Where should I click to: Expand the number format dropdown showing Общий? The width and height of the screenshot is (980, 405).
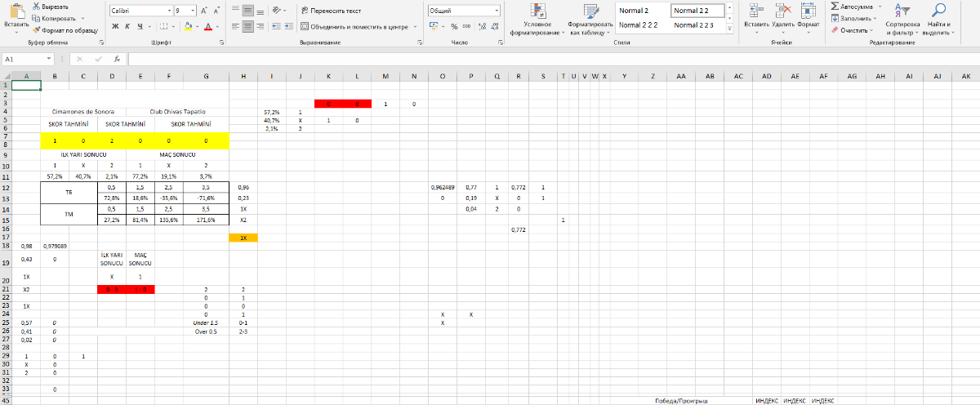496,11
